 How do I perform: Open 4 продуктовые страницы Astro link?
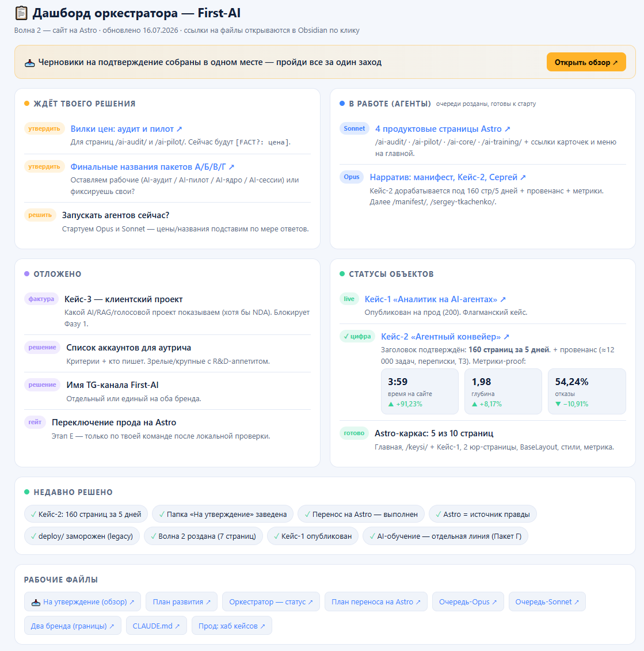pos(443,129)
